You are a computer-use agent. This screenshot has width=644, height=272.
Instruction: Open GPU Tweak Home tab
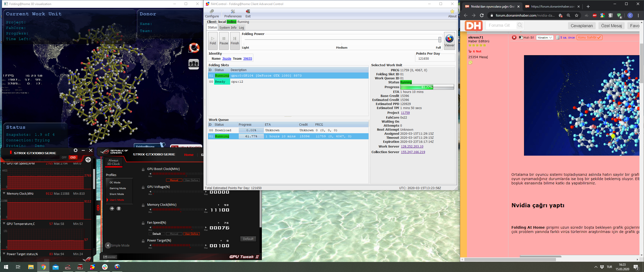(x=189, y=155)
